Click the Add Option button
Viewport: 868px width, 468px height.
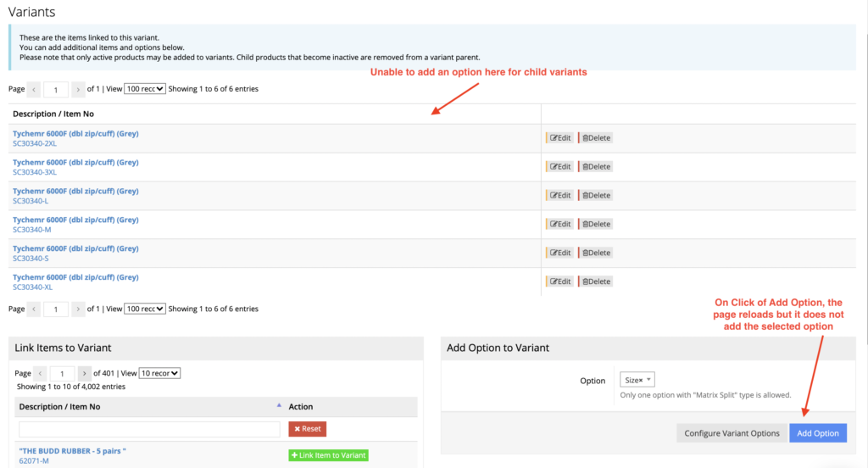point(817,433)
